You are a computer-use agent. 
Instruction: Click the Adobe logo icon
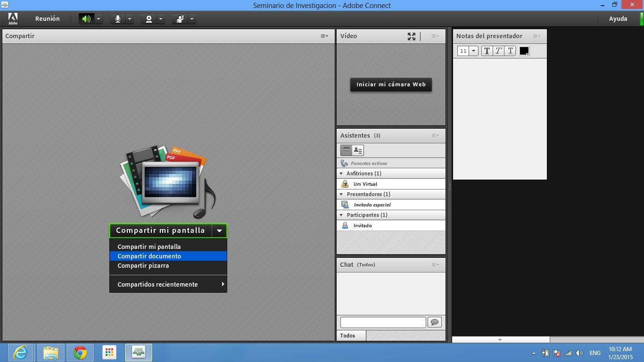click(13, 19)
